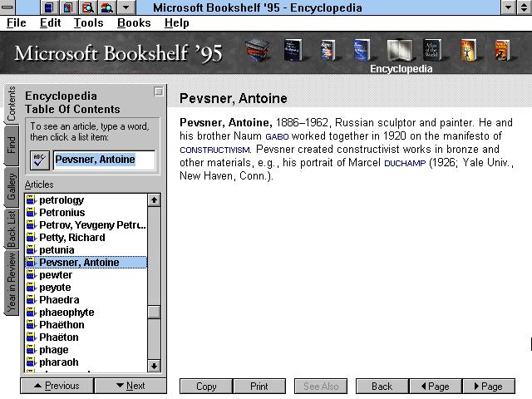
Task: Open the Edit menu
Action: [x=50, y=22]
